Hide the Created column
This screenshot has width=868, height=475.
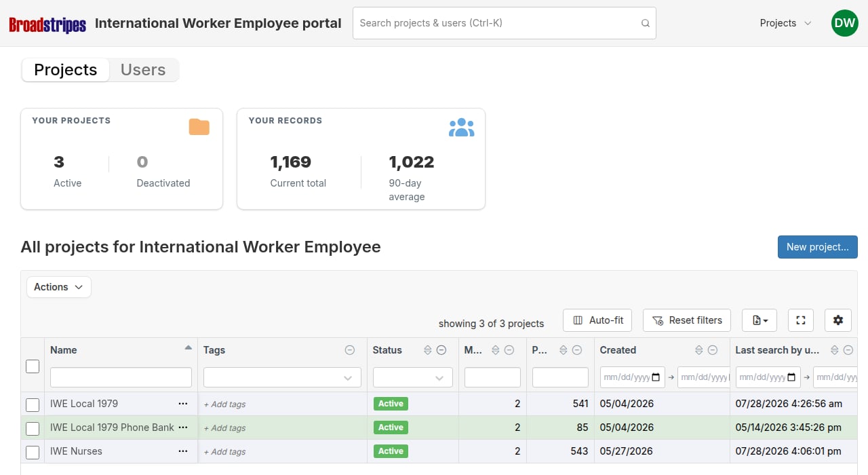(x=713, y=350)
